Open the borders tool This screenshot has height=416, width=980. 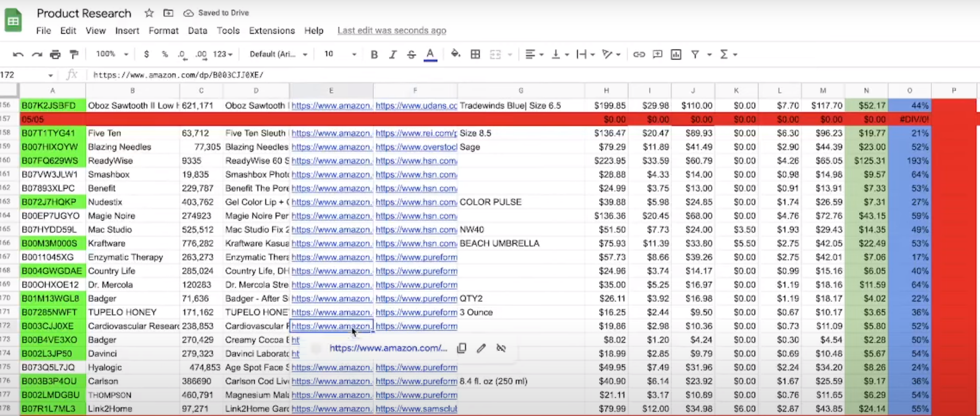(475, 55)
